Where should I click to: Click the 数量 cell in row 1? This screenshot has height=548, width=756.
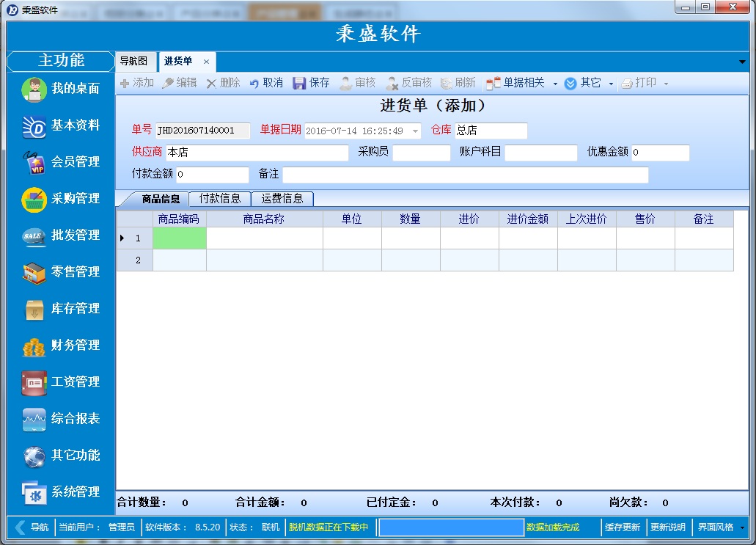click(411, 238)
